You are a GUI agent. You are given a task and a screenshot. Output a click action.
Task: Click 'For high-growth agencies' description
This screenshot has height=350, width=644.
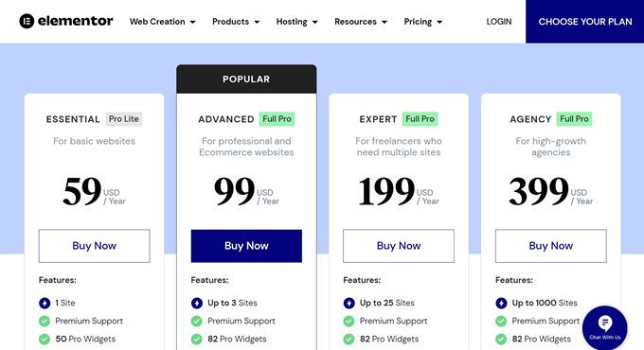tap(551, 147)
